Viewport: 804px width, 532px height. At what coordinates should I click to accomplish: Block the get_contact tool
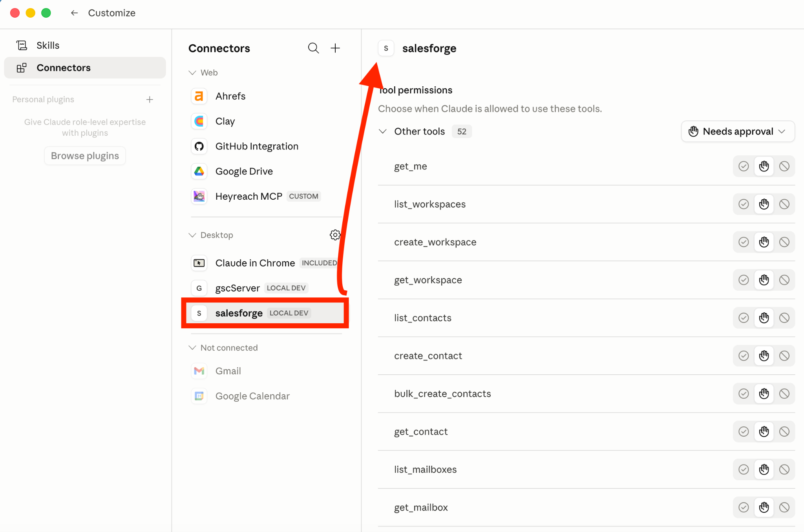coord(784,432)
